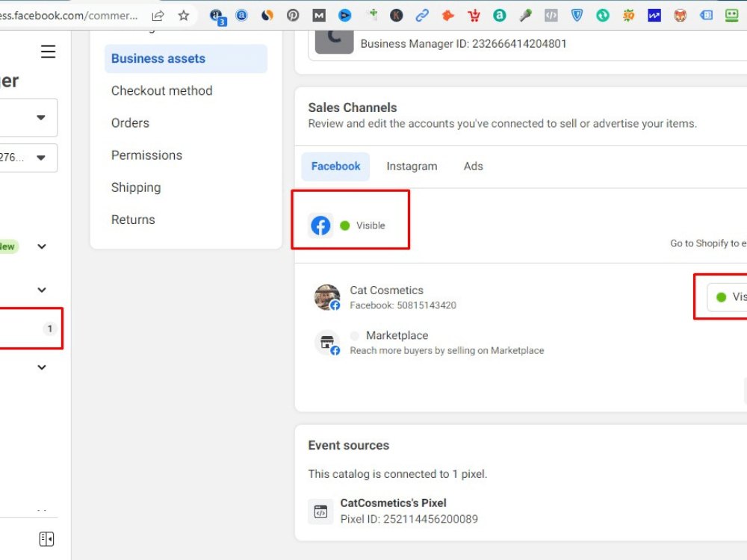Click the Go to Shopify link

click(x=708, y=243)
